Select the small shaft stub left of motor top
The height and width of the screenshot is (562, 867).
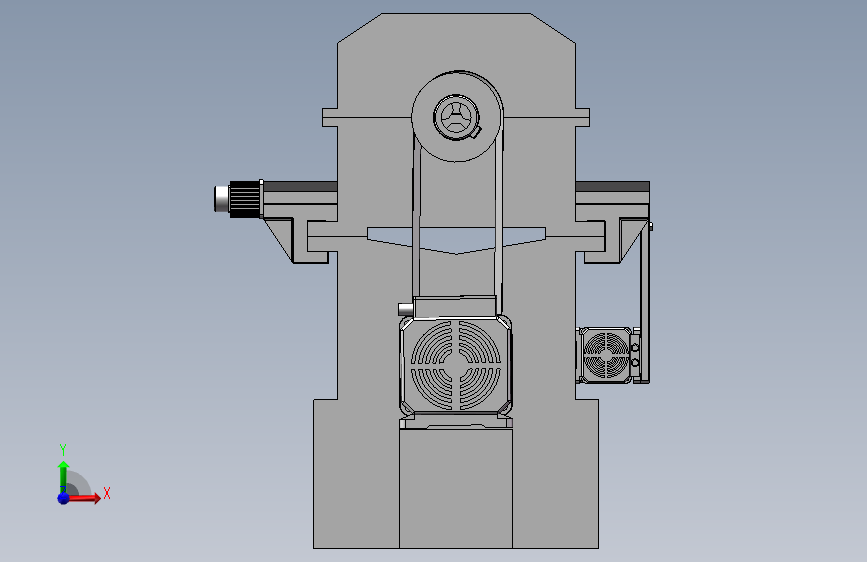405,309
